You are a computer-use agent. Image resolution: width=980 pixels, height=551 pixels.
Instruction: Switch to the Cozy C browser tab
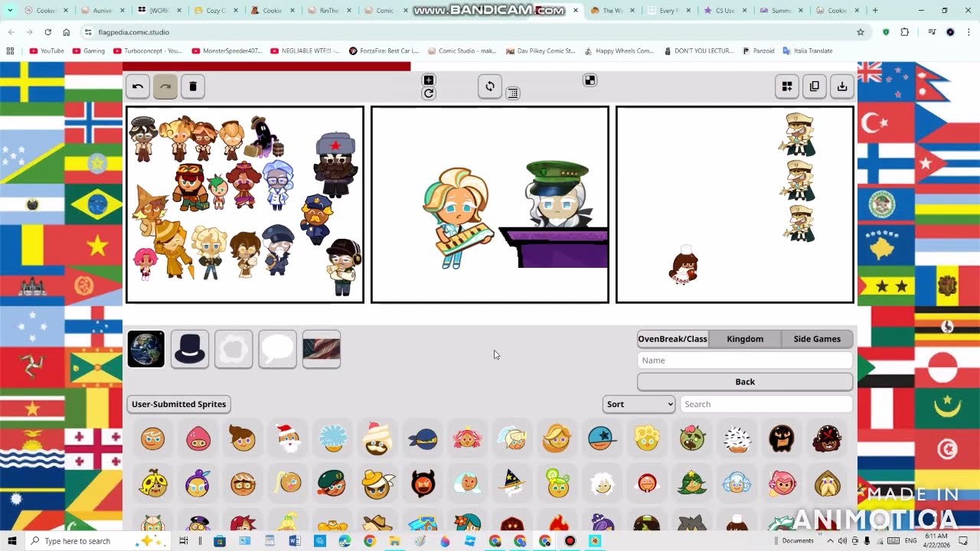[x=215, y=11]
